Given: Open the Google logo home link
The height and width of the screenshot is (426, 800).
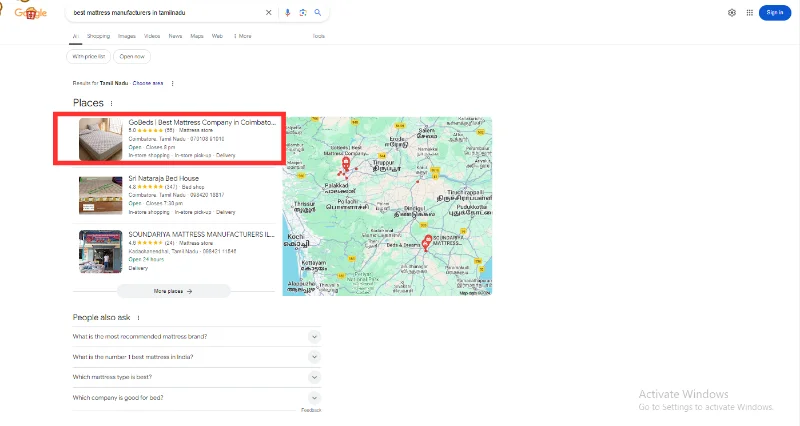Looking at the screenshot, I should (31, 13).
